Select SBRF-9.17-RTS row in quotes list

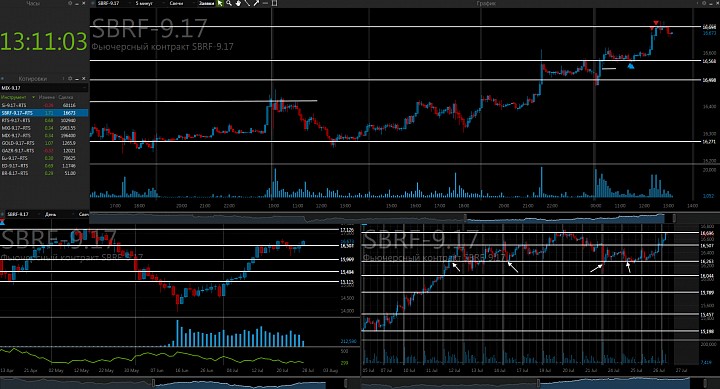click(x=45, y=113)
